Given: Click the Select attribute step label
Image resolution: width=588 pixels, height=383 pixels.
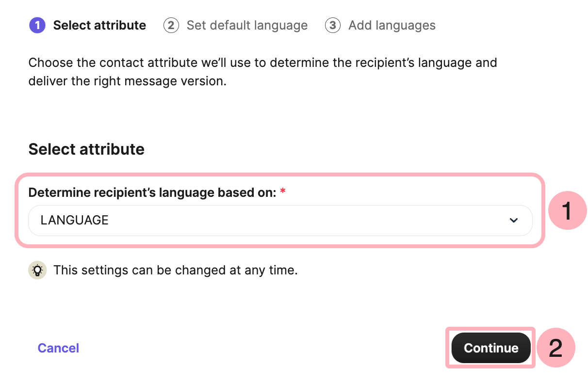Looking at the screenshot, I should [100, 25].
